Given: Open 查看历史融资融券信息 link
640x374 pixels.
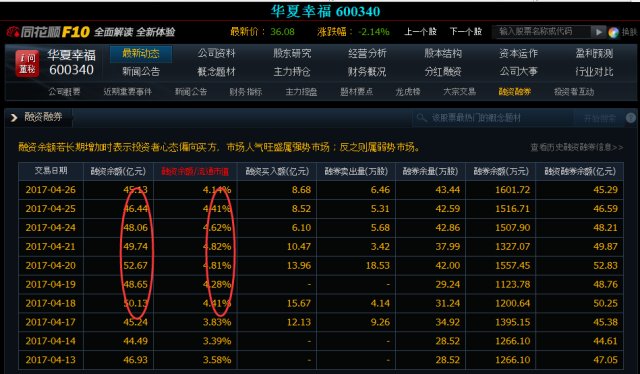Looking at the screenshot, I should pyautogui.click(x=577, y=147).
